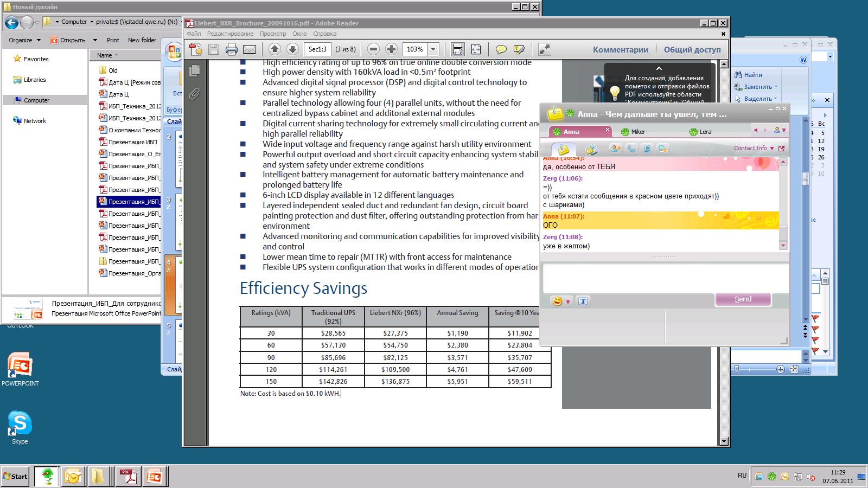Screen dimensions: 868x488
Task: Click the page number field Sec1:3
Action: pos(318,49)
